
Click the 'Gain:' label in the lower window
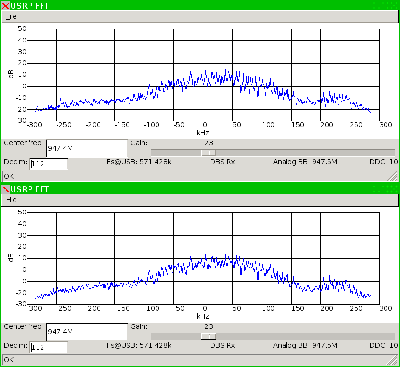139,326
